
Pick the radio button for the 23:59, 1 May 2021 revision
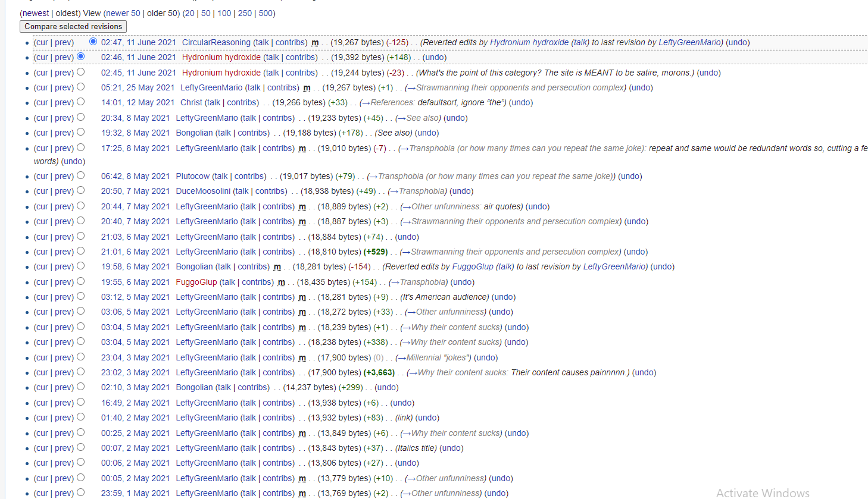[80, 492]
